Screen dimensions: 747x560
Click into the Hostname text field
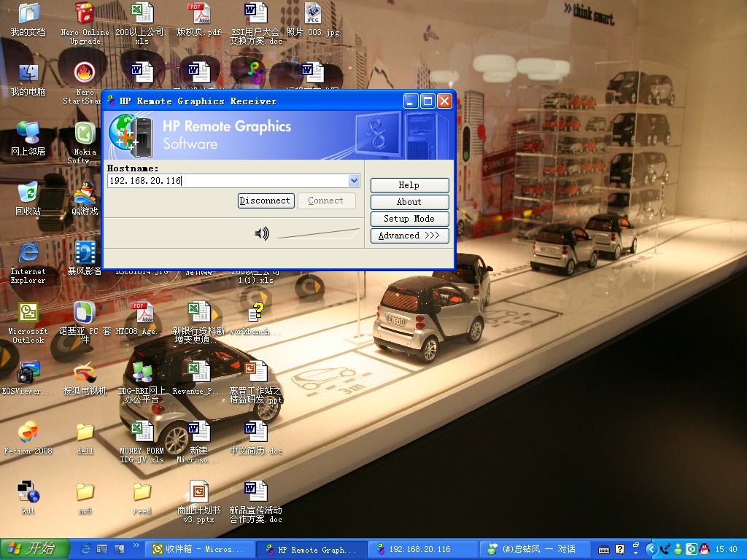coord(226,181)
